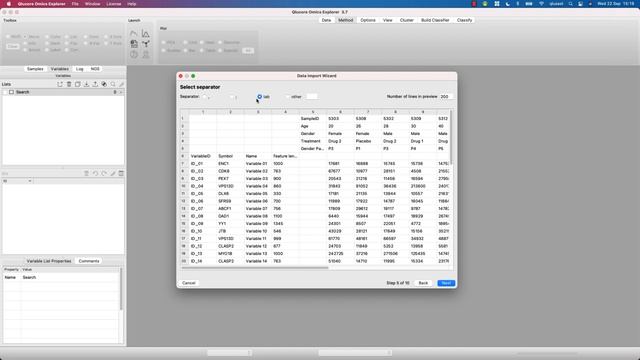
Task: Open the Classify tab
Action: tap(464, 20)
